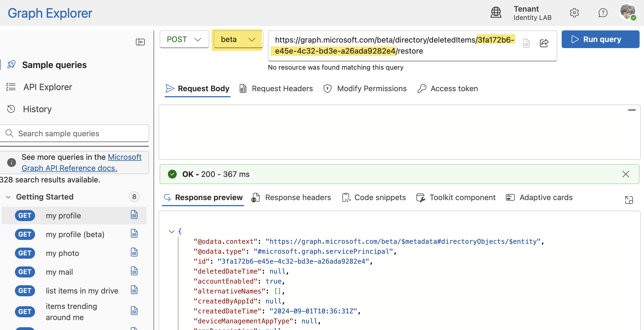Click the API Explorer list icon
The width and height of the screenshot is (644, 330).
pyautogui.click(x=11, y=87)
